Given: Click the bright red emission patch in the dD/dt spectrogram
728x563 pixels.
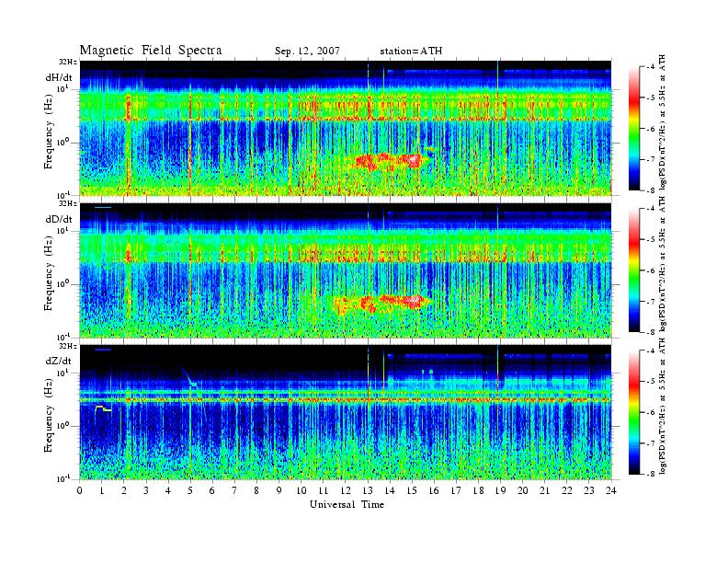Looking at the screenshot, I should pyautogui.click(x=381, y=303).
